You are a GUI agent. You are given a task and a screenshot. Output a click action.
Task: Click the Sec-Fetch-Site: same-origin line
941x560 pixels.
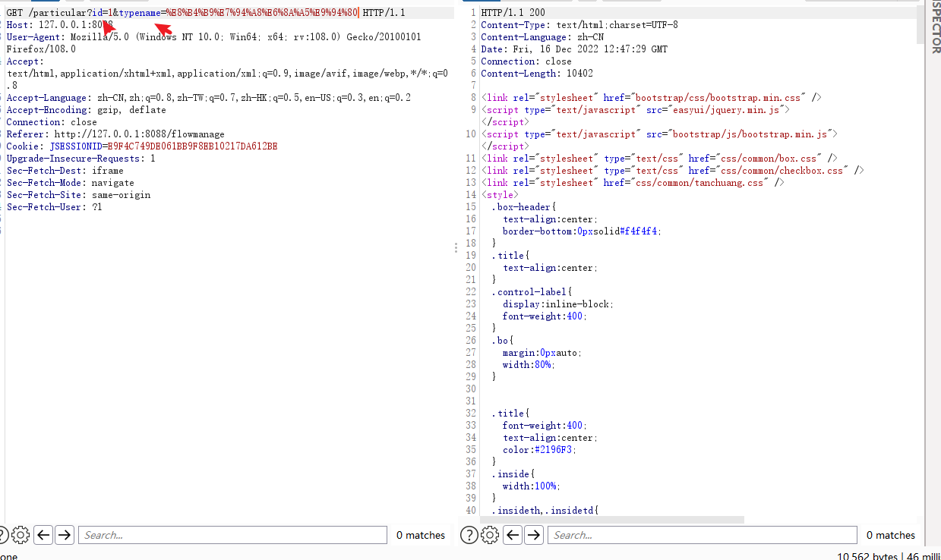pyautogui.click(x=78, y=195)
